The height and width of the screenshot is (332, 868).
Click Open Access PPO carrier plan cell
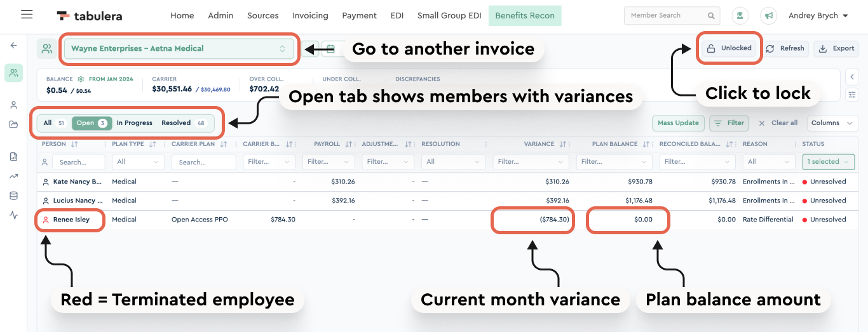click(x=200, y=220)
